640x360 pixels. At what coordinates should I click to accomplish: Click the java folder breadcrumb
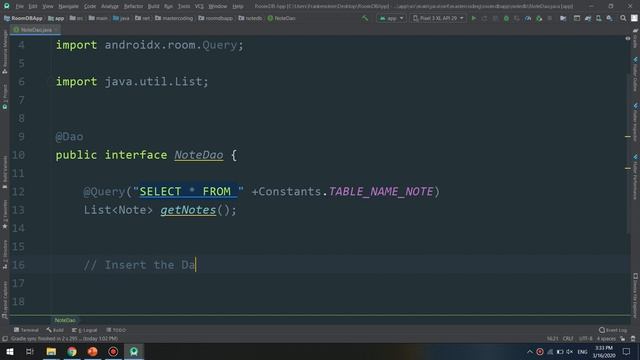[121, 18]
